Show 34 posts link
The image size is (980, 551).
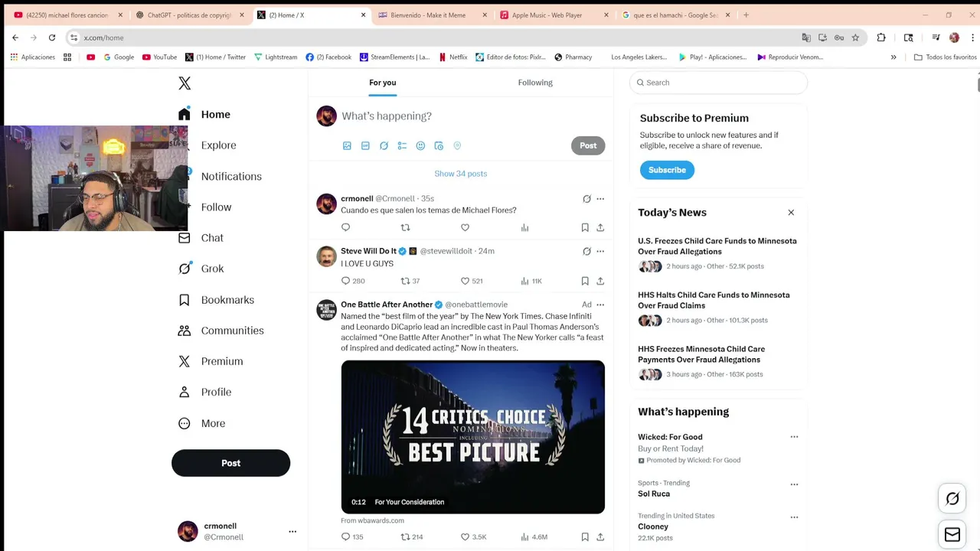click(461, 174)
